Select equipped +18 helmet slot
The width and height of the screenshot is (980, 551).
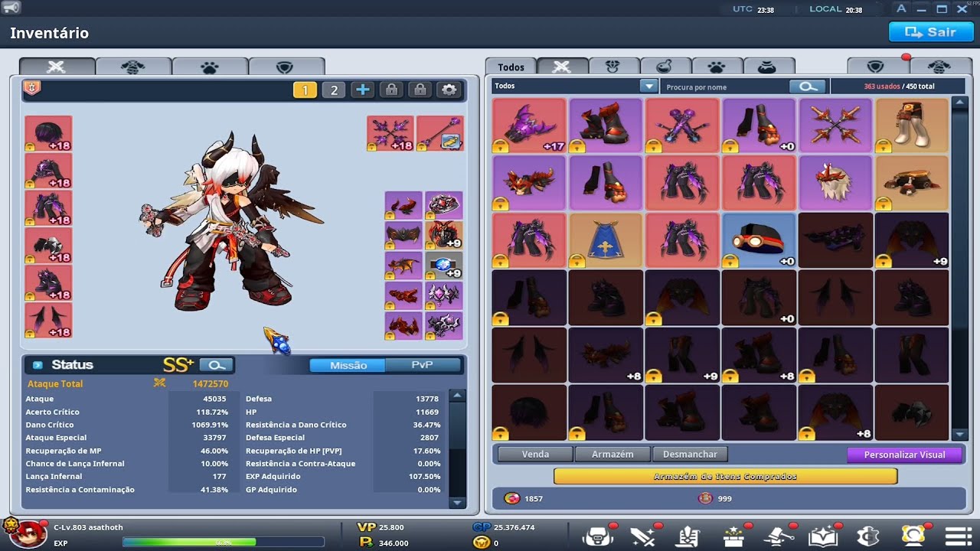pos(48,133)
